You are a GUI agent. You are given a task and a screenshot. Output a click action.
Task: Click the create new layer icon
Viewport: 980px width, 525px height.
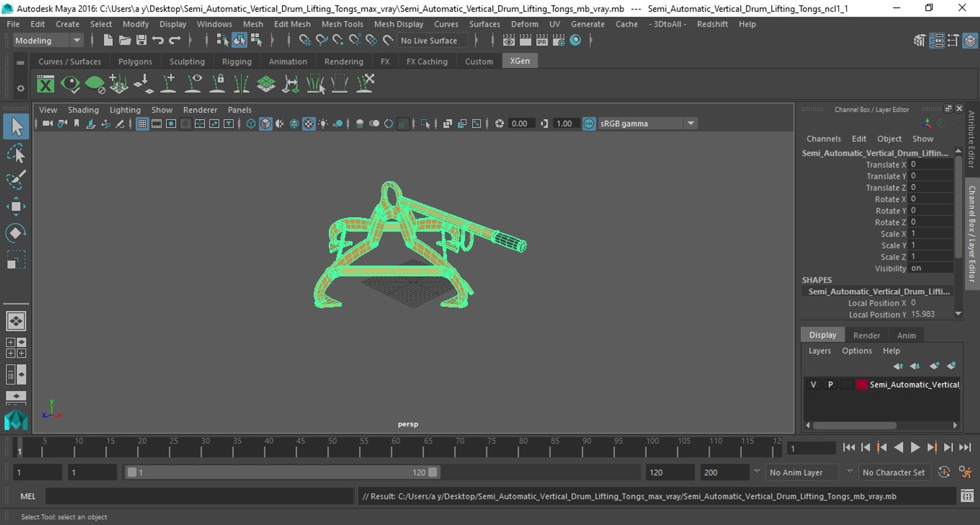pos(935,366)
